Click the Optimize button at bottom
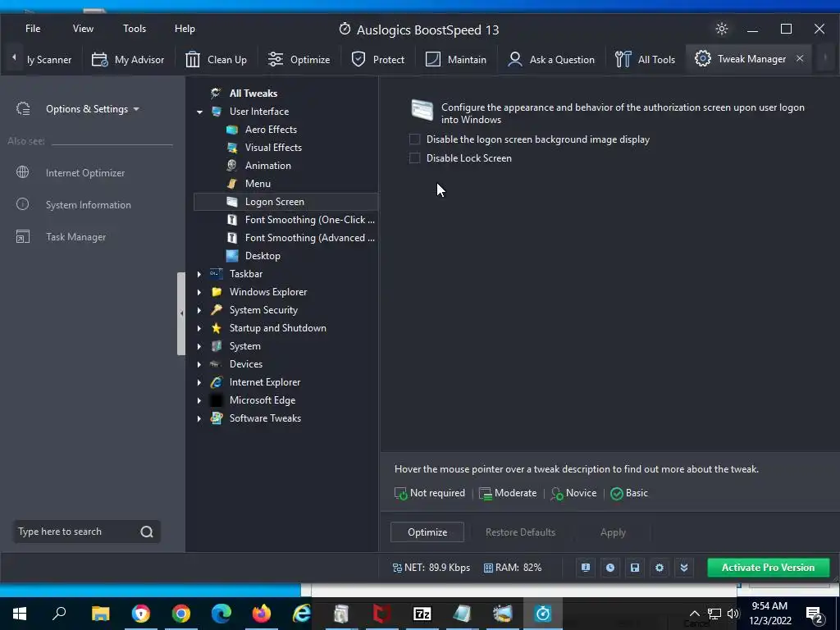This screenshot has height=630, width=840. [427, 532]
